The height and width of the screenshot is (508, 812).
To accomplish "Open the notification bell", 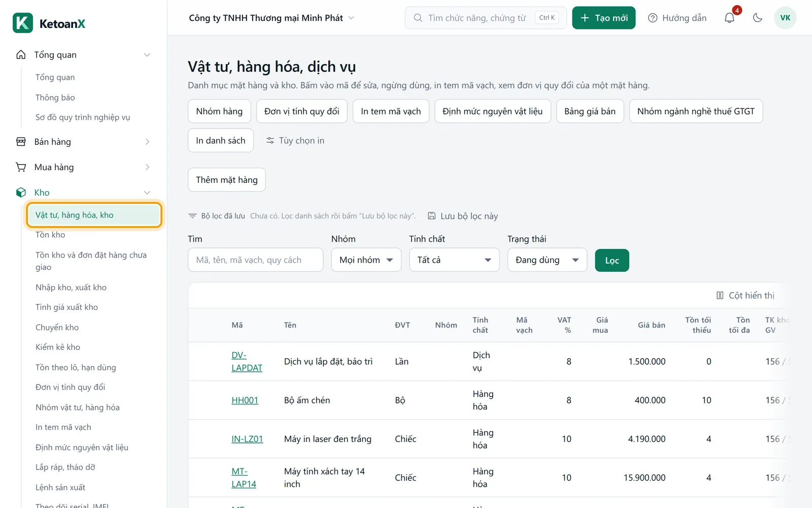I will 729,18.
